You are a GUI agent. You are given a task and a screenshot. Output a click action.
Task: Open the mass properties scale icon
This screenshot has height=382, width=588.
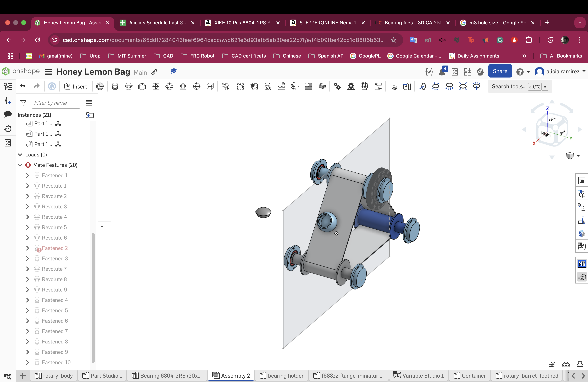click(x=580, y=364)
